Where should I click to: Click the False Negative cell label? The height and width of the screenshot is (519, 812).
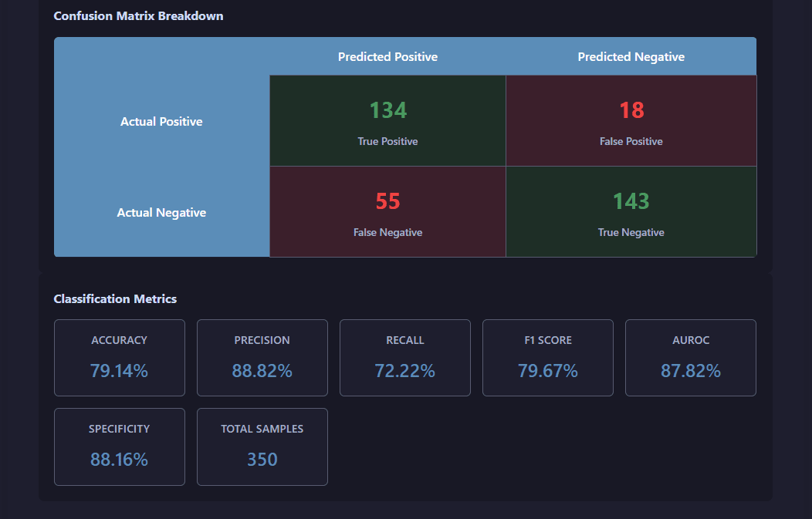[x=388, y=232]
